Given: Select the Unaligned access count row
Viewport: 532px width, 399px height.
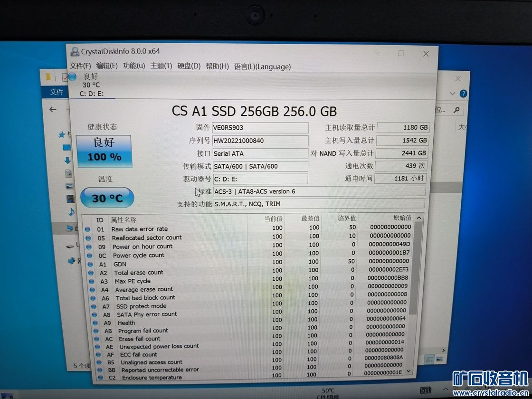Looking at the screenshot, I should (251, 361).
